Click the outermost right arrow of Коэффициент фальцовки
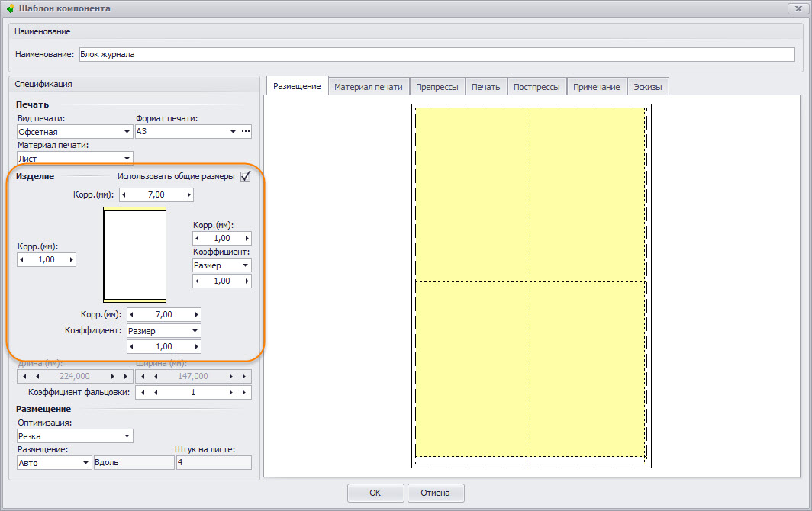Image resolution: width=812 pixels, height=511 pixels. [244, 393]
